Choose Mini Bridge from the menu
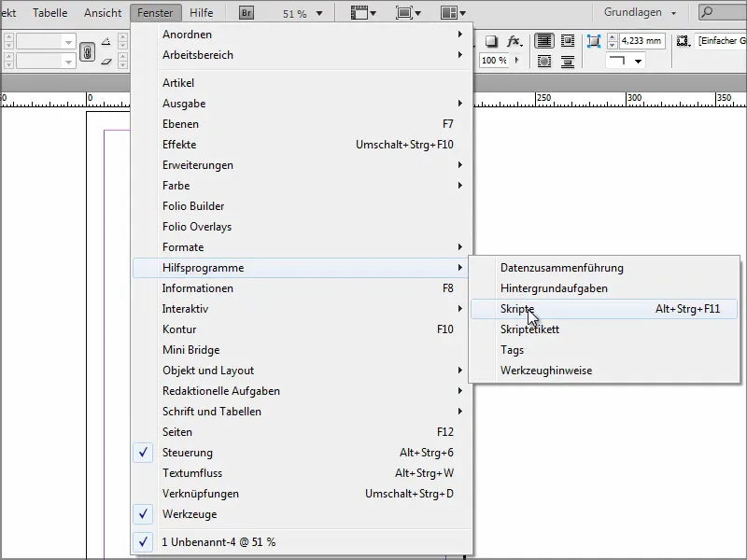747x560 pixels. click(302, 349)
